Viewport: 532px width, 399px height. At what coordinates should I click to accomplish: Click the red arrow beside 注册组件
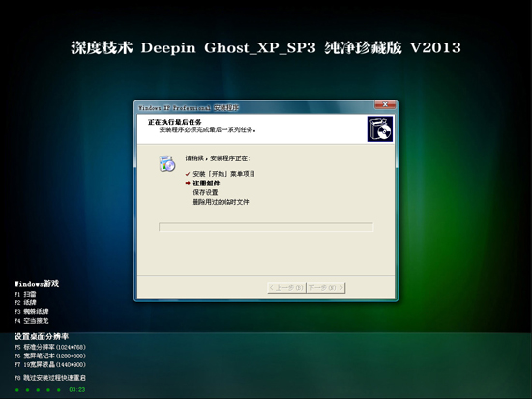188,183
